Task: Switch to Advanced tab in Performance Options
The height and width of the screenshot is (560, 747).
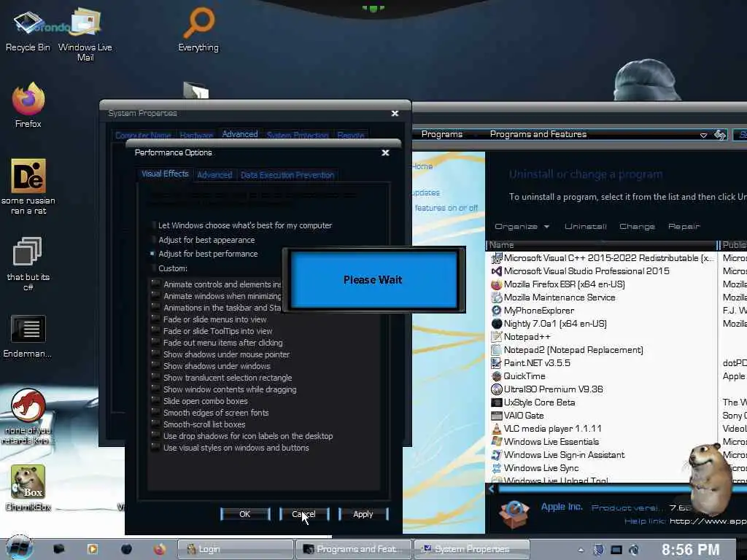Action: 214,175
